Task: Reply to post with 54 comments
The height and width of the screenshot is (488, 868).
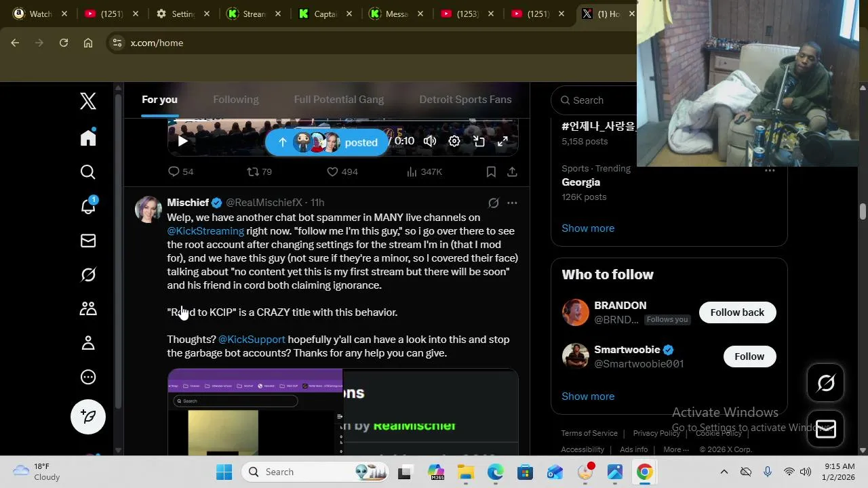Action: (180, 172)
